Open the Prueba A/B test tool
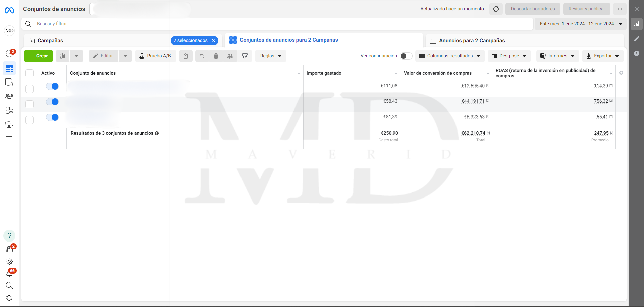This screenshot has width=644, height=307. 155,56
